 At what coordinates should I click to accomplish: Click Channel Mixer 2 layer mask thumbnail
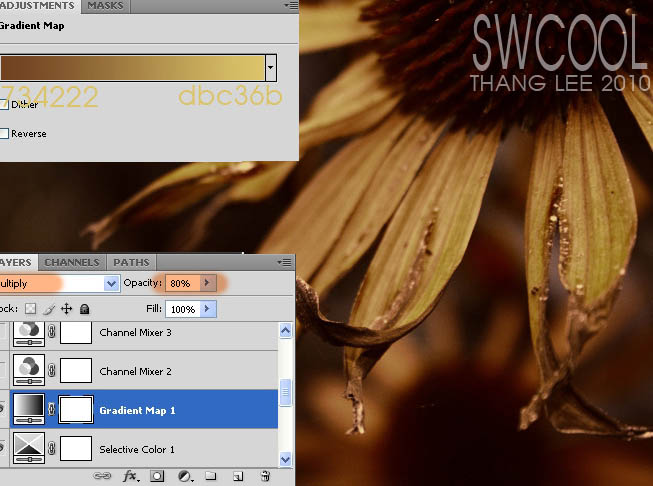click(76, 370)
